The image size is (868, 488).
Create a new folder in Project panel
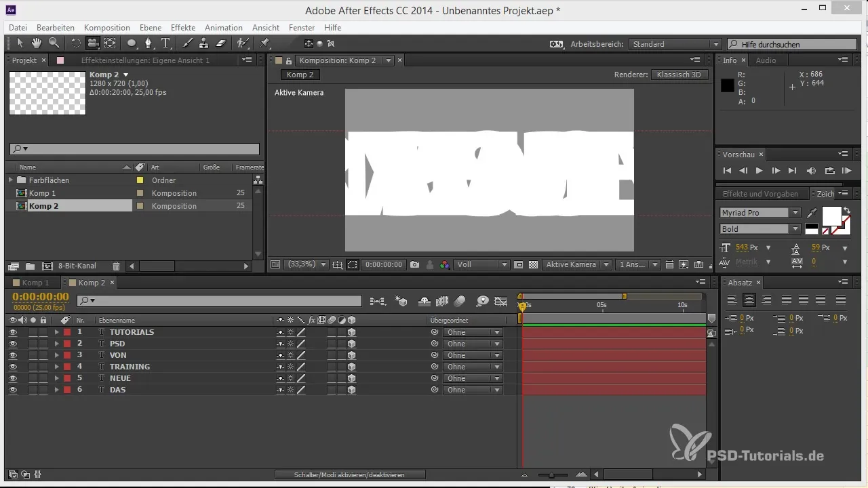pyautogui.click(x=30, y=266)
